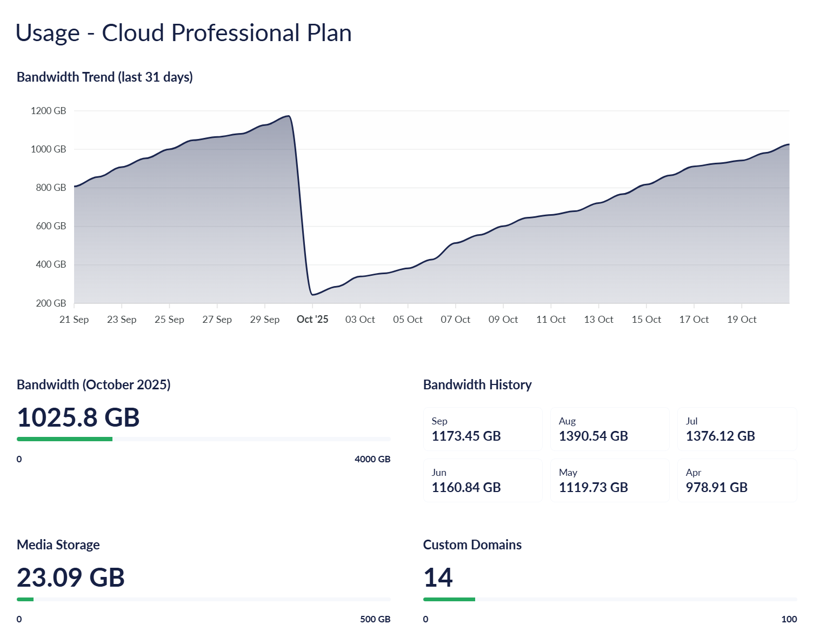This screenshot has width=813, height=644.
Task: Click the Bandwidth Trend heading
Action: 105,77
